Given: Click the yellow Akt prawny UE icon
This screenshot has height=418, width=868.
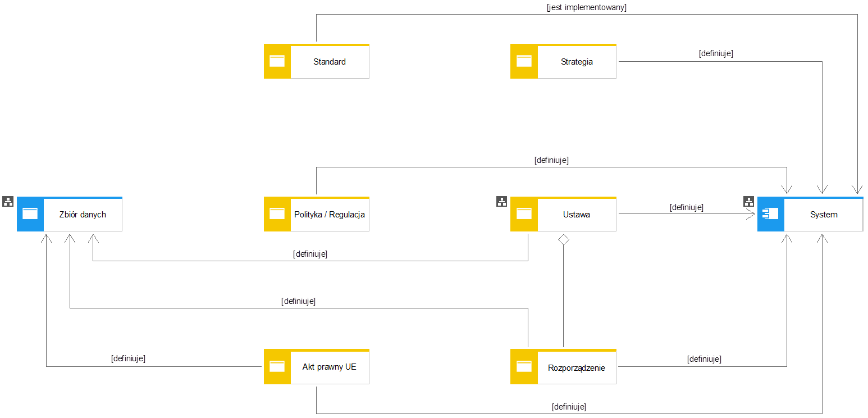Looking at the screenshot, I should pyautogui.click(x=277, y=367).
